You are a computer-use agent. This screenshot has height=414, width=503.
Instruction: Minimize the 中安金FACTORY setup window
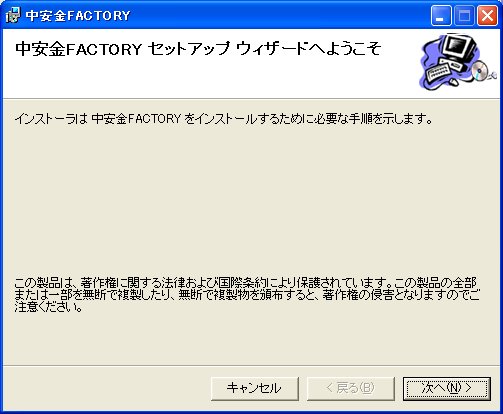441,16
